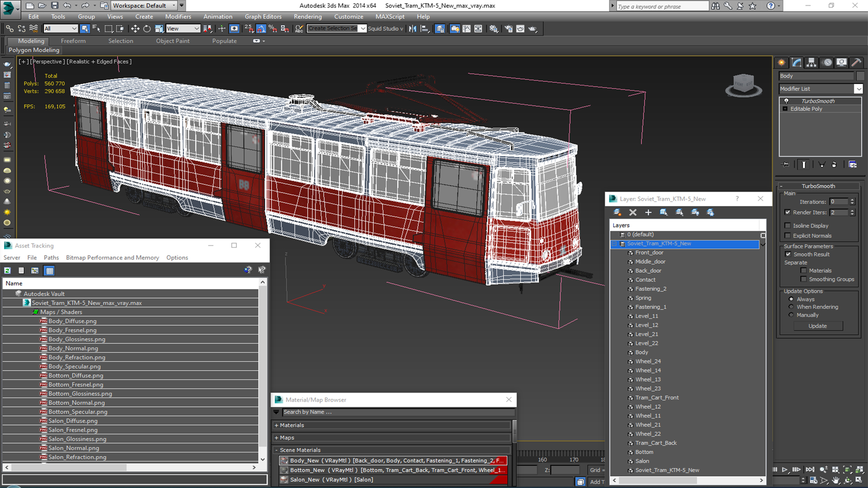
Task: Open the Display command panel tab
Action: tap(841, 62)
